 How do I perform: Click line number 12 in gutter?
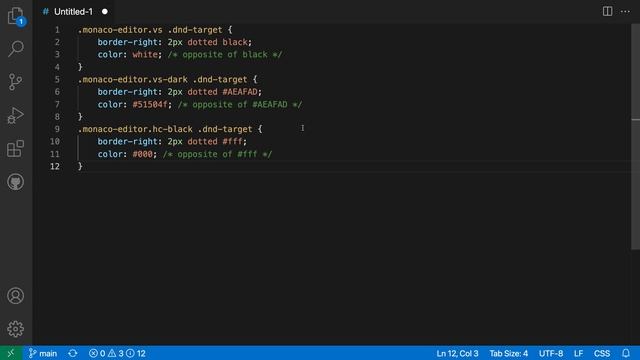(55, 167)
